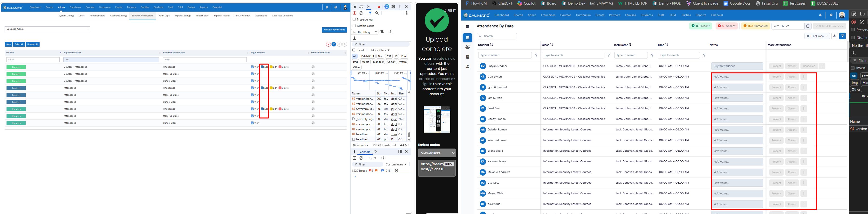Viewport: 868px width, 214px height.
Task: Select single person icon in Attendance sidebar
Action: 467,66
